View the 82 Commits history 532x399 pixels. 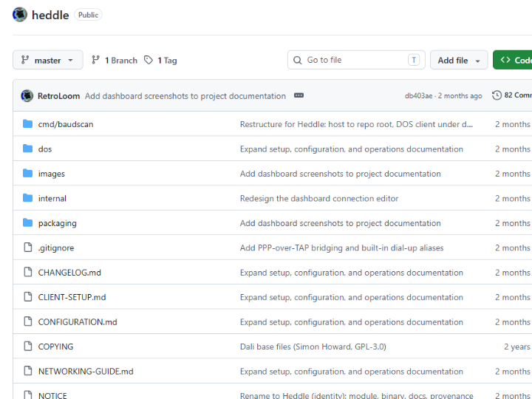pos(512,95)
